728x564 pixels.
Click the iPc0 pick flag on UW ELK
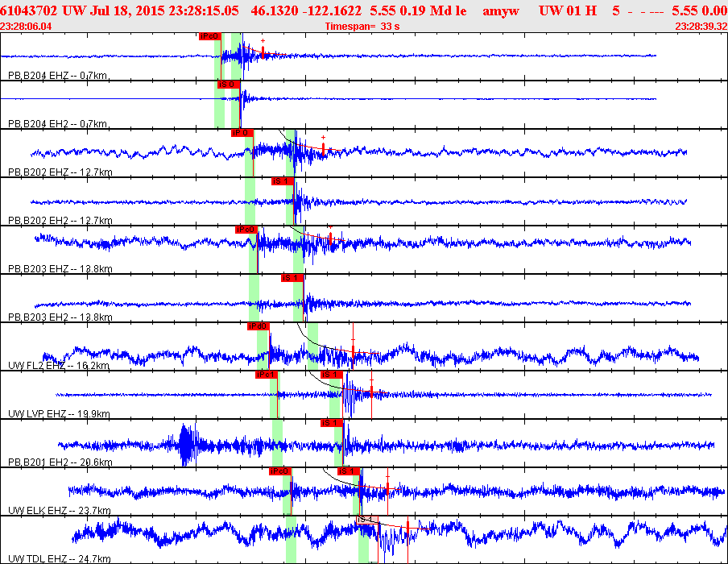tap(279, 471)
